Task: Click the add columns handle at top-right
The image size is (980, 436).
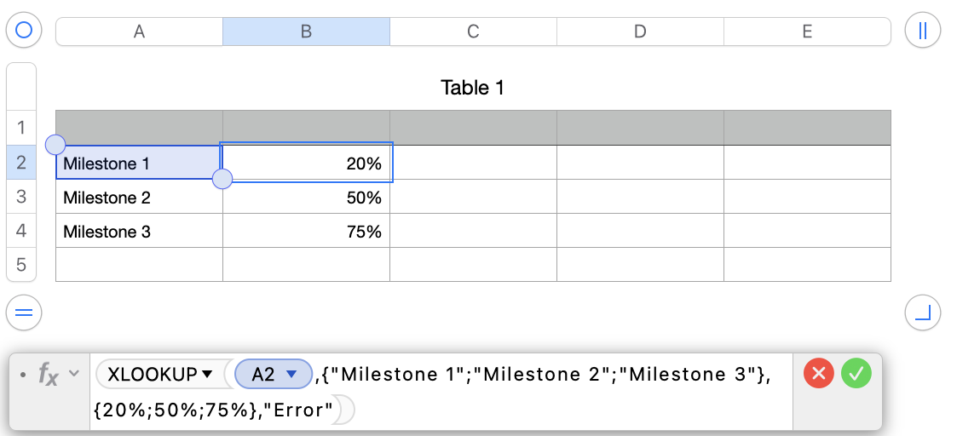Action: point(922,32)
